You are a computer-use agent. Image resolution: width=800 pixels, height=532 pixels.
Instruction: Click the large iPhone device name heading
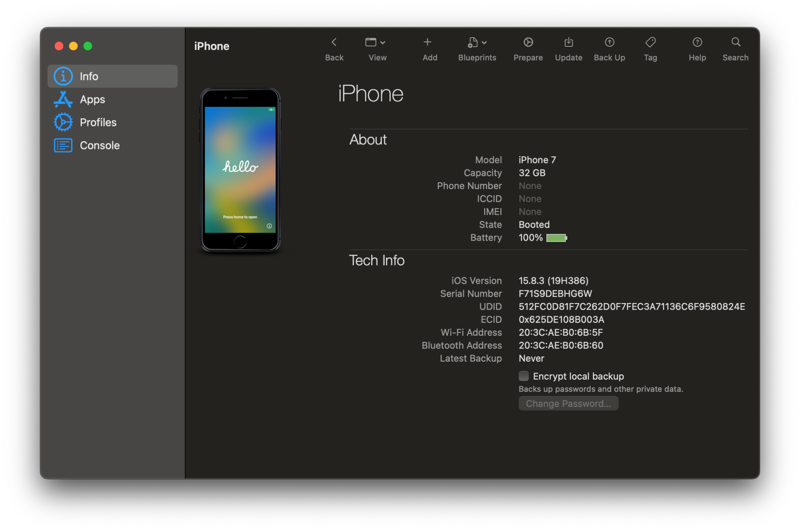(x=370, y=94)
